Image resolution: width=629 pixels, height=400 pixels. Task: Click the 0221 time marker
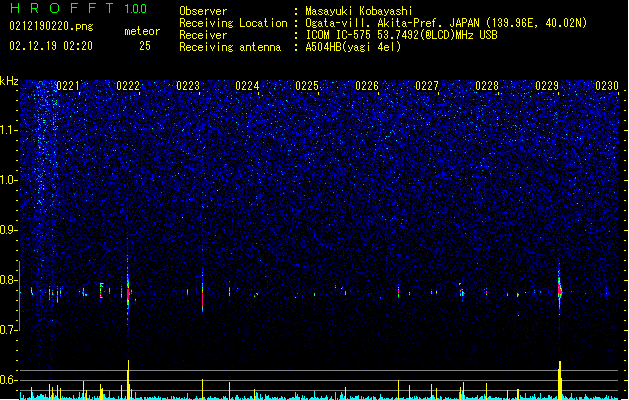pos(68,86)
